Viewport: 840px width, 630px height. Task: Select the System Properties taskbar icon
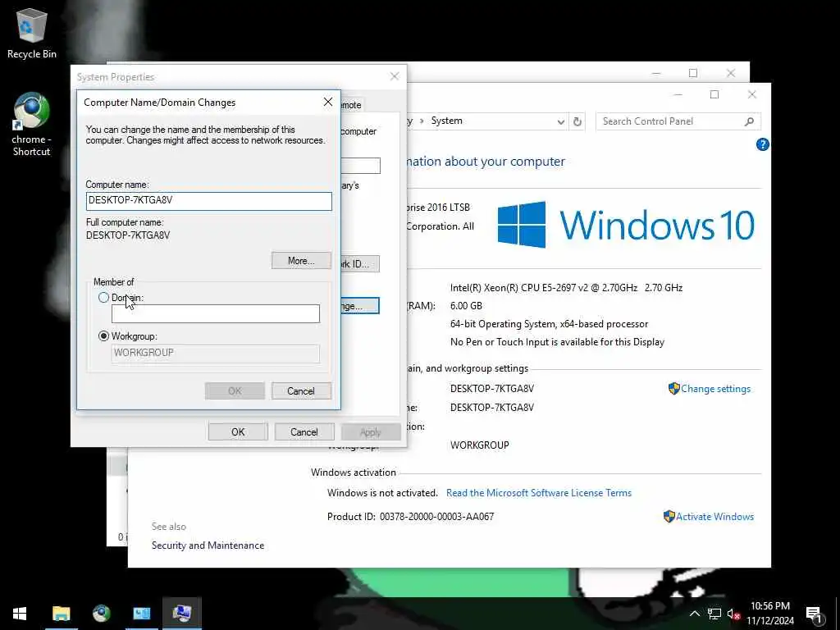(x=181, y=614)
